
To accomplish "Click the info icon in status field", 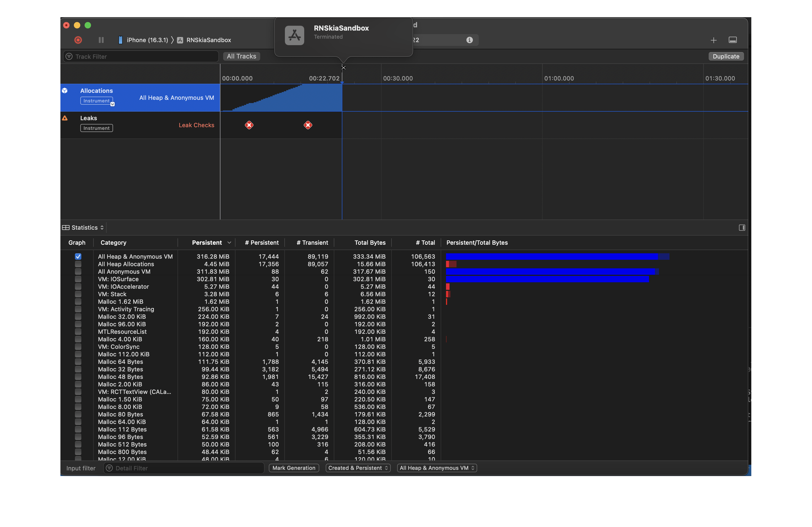I will (469, 40).
